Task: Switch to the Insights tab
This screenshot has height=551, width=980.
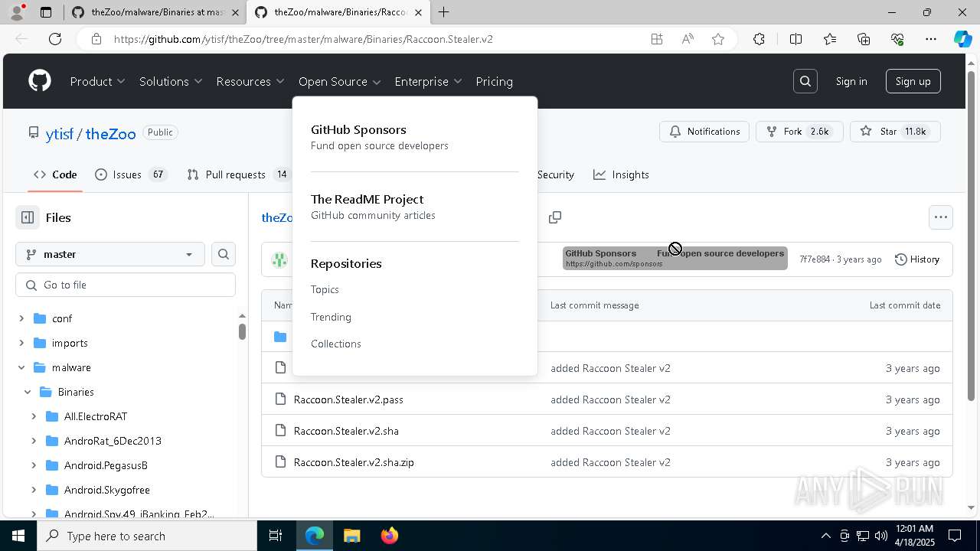Action: 621,174
